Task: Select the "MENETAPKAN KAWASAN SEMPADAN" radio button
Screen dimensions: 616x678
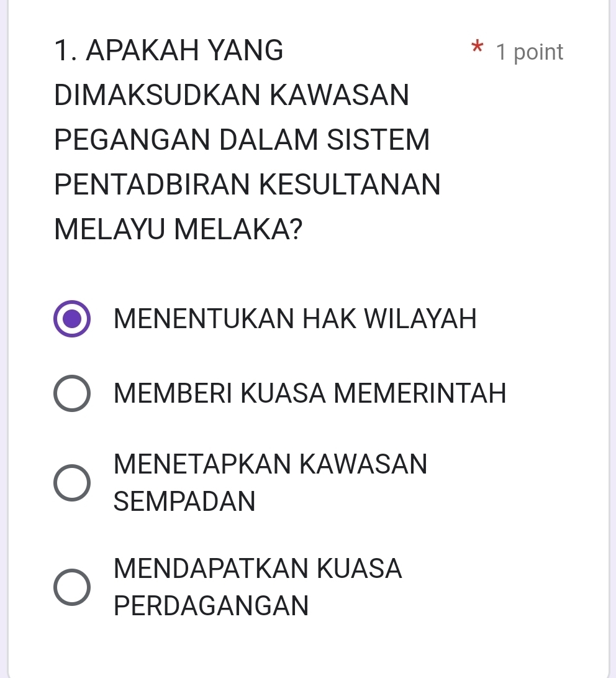Action: pyautogui.click(x=72, y=482)
